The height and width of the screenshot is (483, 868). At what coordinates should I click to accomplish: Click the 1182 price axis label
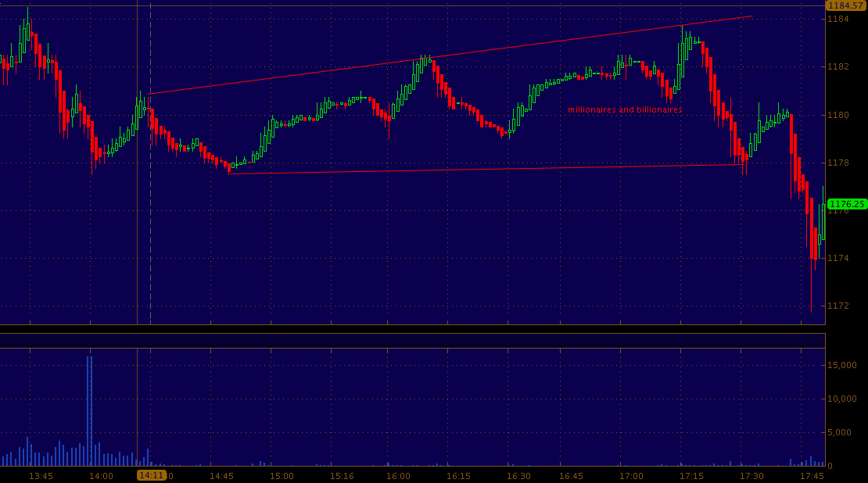click(x=838, y=67)
